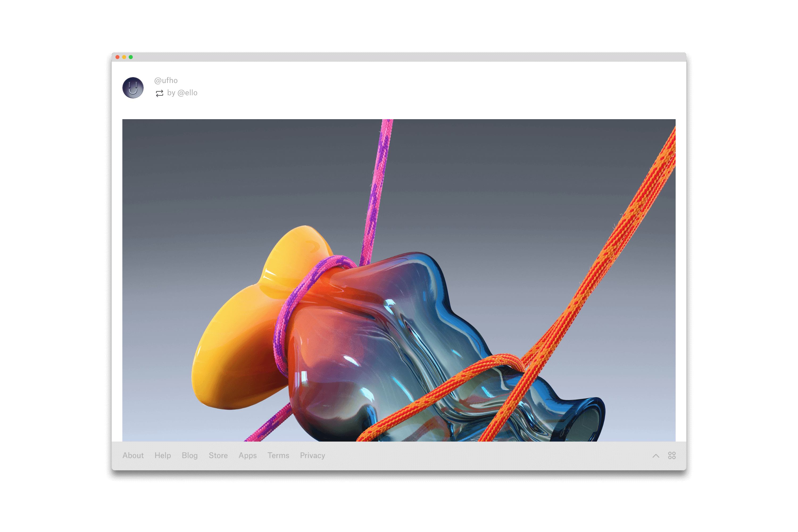Open the 3D rope artwork image

399,280
